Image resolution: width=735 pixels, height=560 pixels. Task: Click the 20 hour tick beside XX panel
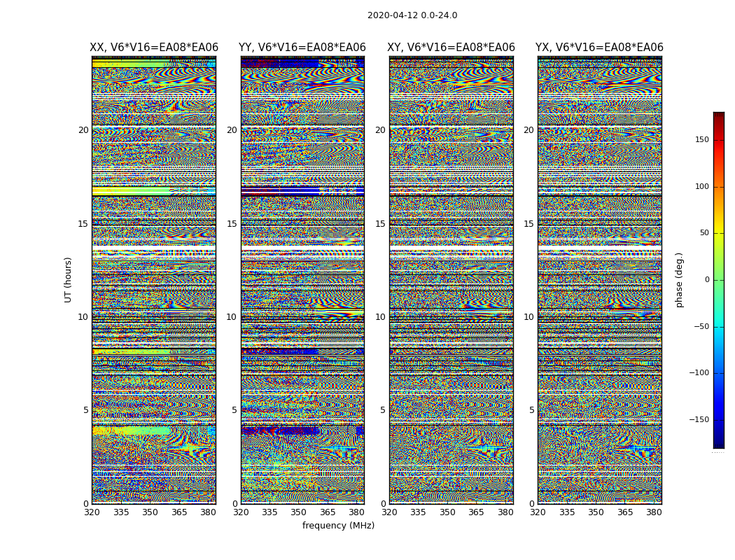pos(83,130)
